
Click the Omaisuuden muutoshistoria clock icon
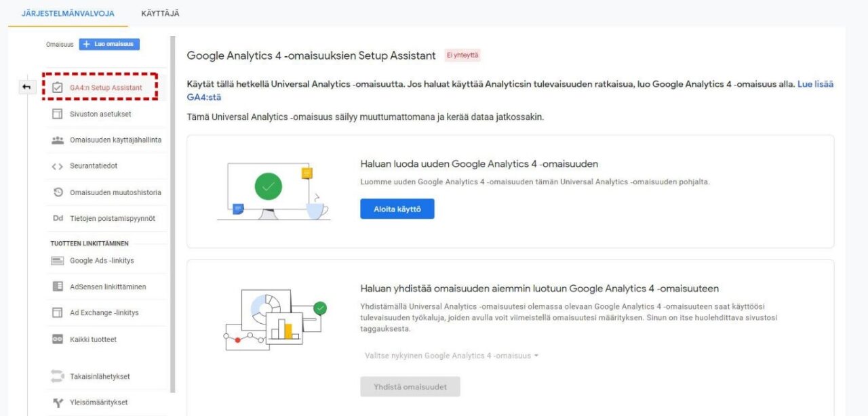point(58,192)
